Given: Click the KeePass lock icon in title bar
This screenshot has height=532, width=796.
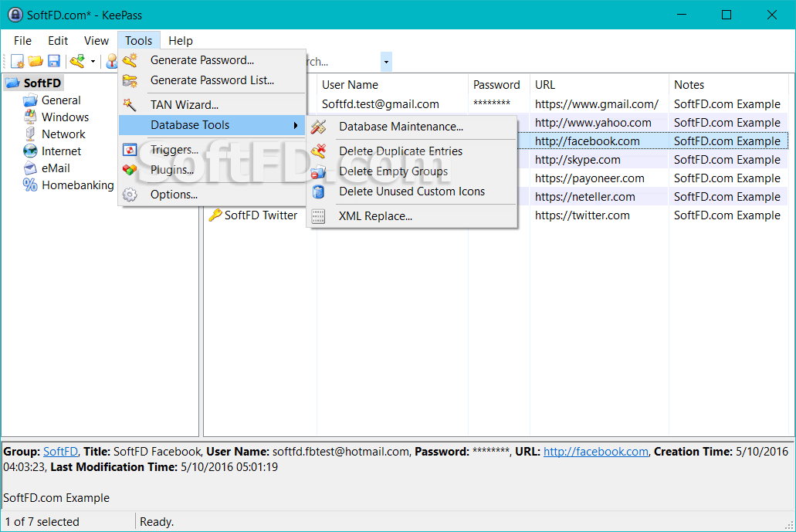Looking at the screenshot, I should point(15,15).
